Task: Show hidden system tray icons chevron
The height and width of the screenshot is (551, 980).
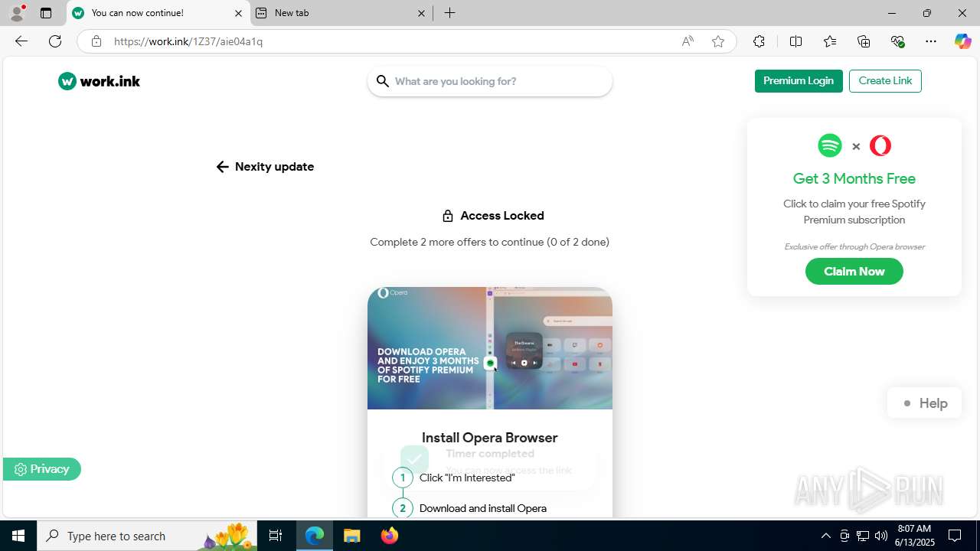Action: (825, 536)
